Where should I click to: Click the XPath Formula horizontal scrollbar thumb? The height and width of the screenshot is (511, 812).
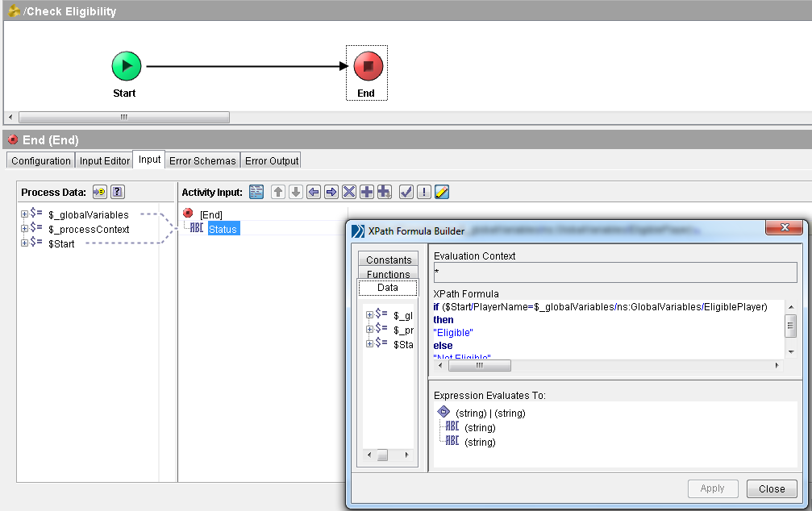pos(480,365)
